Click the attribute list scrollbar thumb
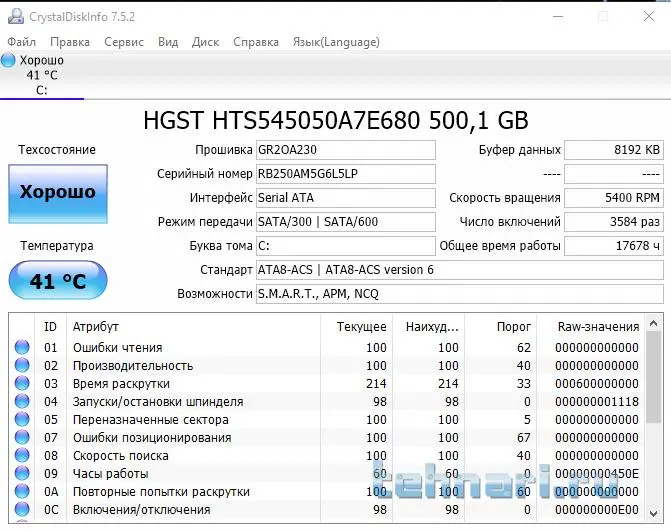The height and width of the screenshot is (531, 671). [x=653, y=377]
